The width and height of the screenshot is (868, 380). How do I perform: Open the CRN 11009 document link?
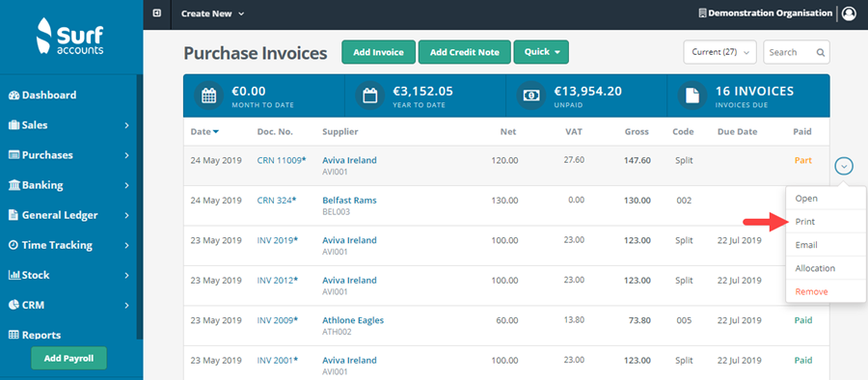click(282, 160)
